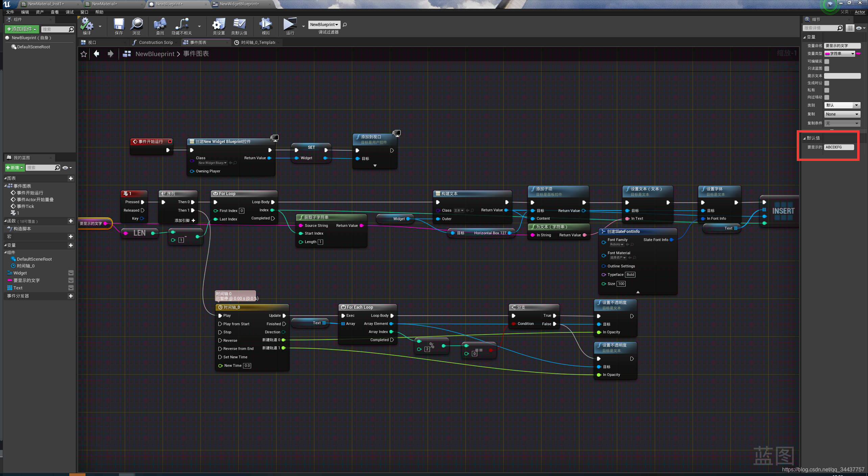
Task: Open the 调试 menu
Action: pos(70,12)
